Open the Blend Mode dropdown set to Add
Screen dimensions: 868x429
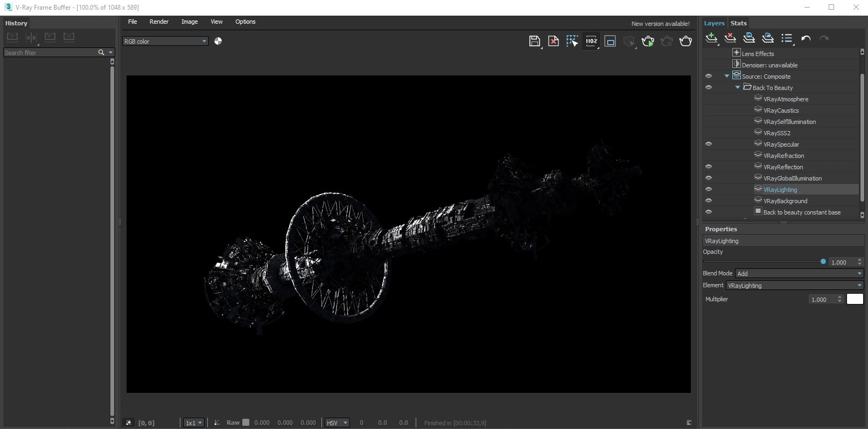point(799,274)
